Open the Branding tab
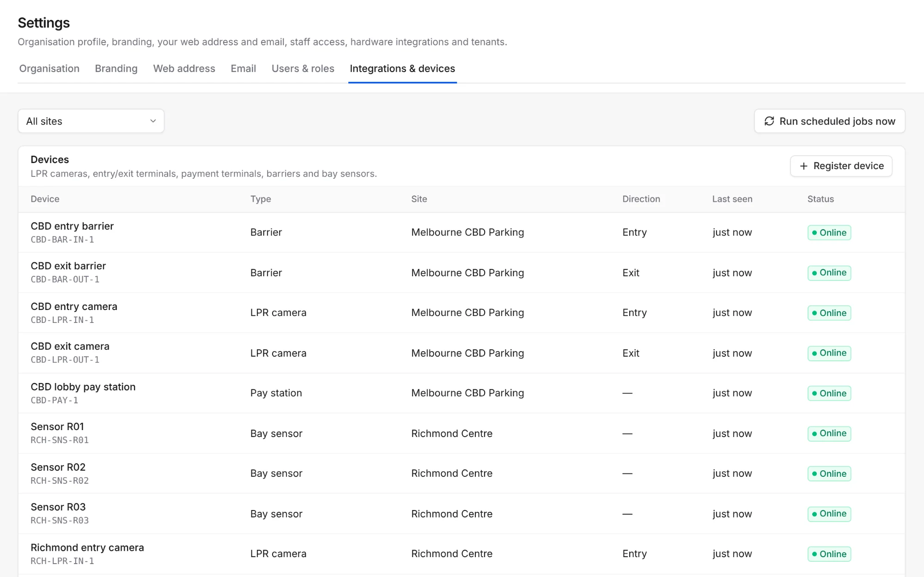The height and width of the screenshot is (577, 924). (x=116, y=68)
